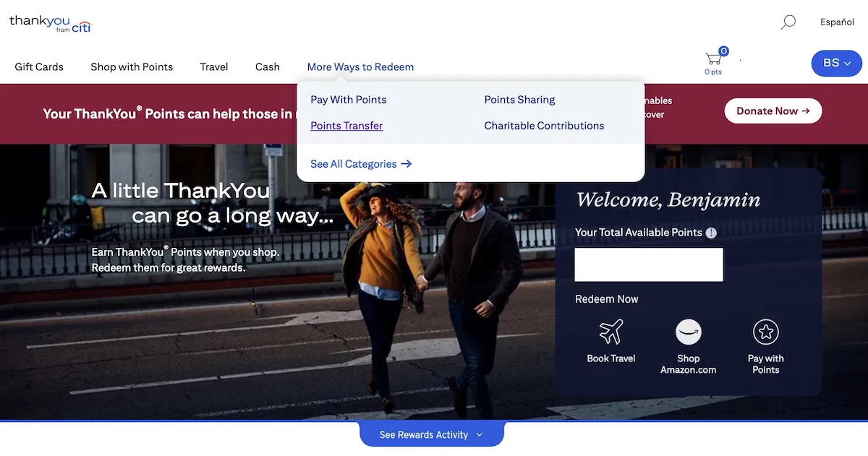868x456 pixels.
Task: Click the info icon beside Total Available Points
Action: coord(711,233)
